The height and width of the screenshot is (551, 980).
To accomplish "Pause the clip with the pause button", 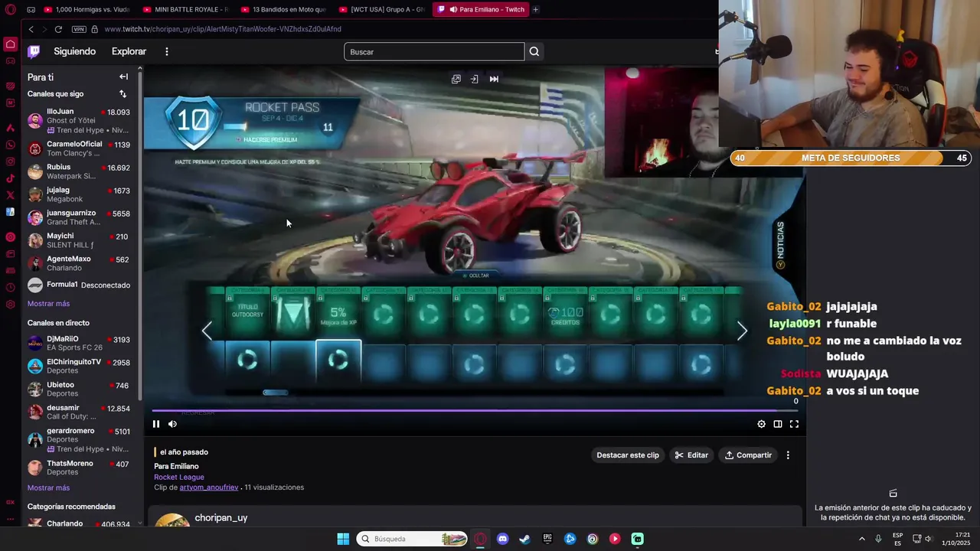I will pyautogui.click(x=156, y=424).
